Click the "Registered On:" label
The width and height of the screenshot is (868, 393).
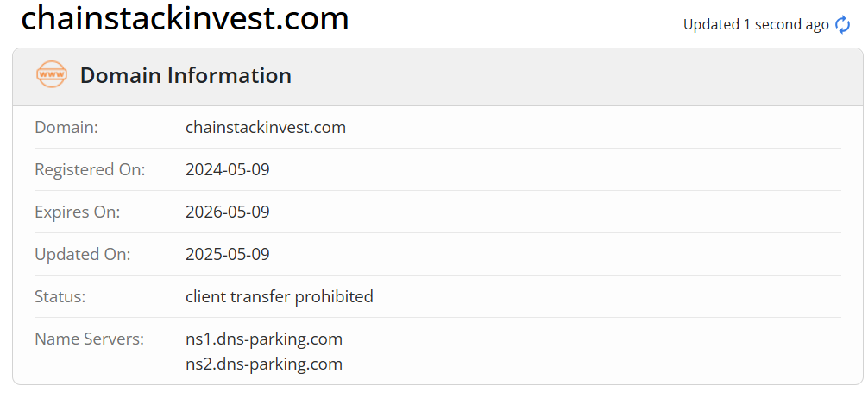pyautogui.click(x=90, y=170)
